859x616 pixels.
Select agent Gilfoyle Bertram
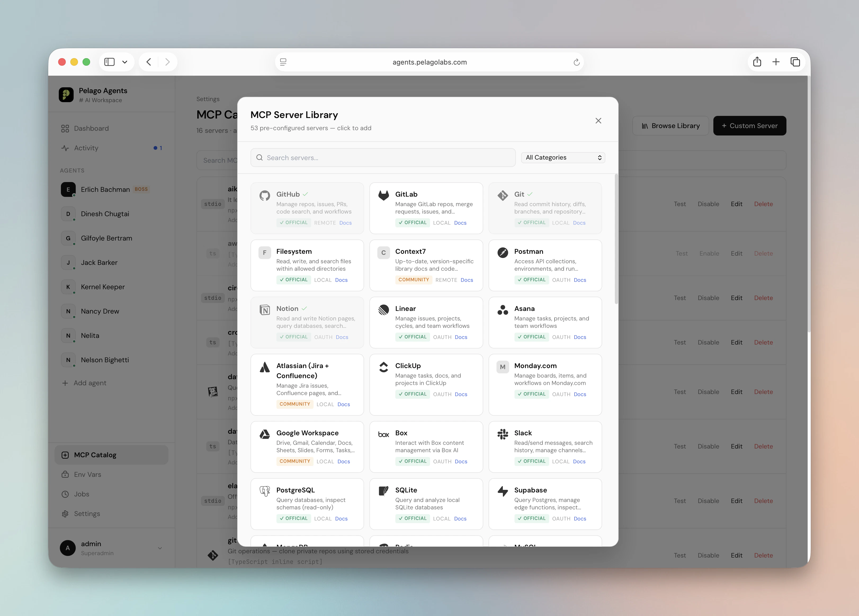tap(112, 238)
